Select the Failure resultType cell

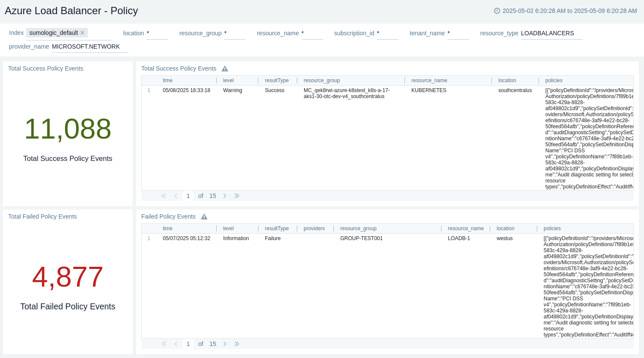[273, 238]
